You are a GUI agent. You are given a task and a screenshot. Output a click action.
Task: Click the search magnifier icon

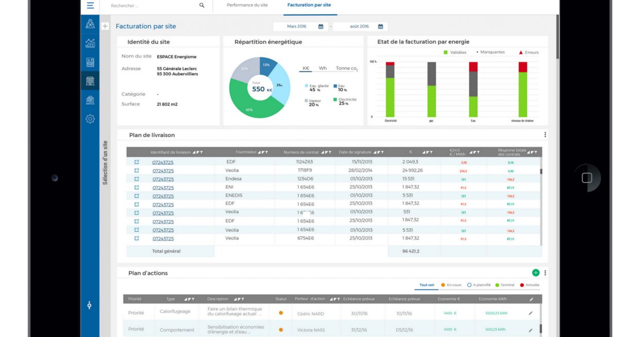tap(201, 5)
